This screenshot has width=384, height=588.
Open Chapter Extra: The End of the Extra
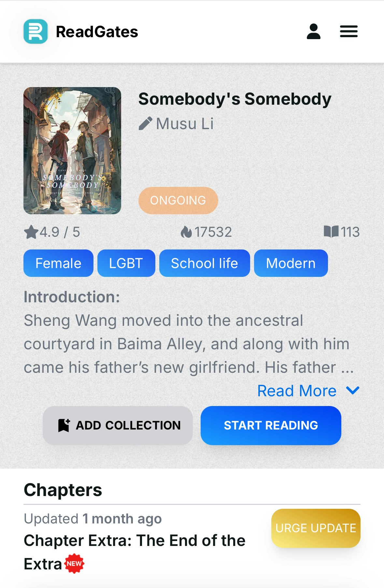click(135, 552)
